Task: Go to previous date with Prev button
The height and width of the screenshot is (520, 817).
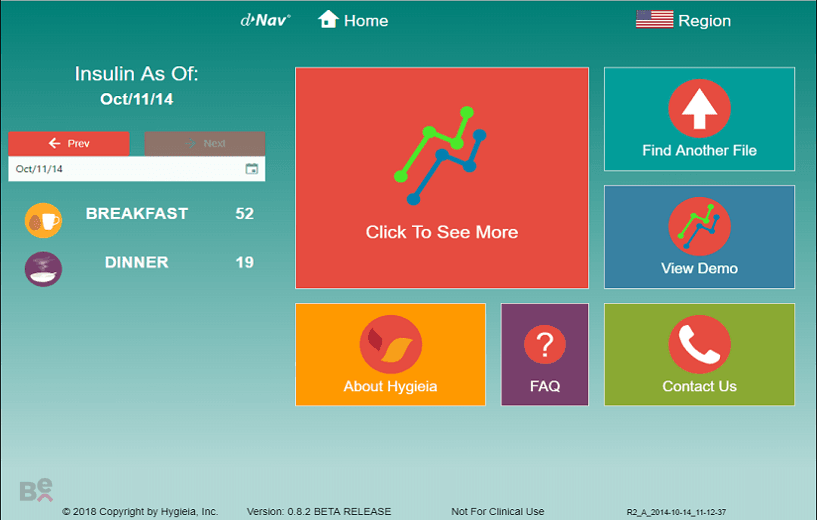Action: pos(69,143)
